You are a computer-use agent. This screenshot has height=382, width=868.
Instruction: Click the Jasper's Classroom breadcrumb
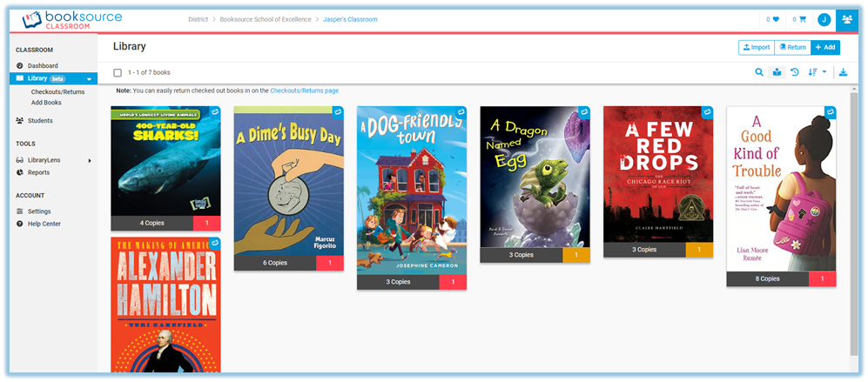point(350,19)
